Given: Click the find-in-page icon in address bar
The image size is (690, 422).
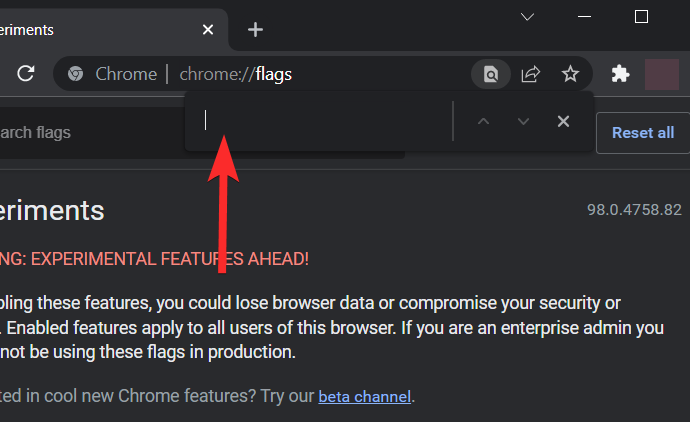Looking at the screenshot, I should click(x=490, y=73).
